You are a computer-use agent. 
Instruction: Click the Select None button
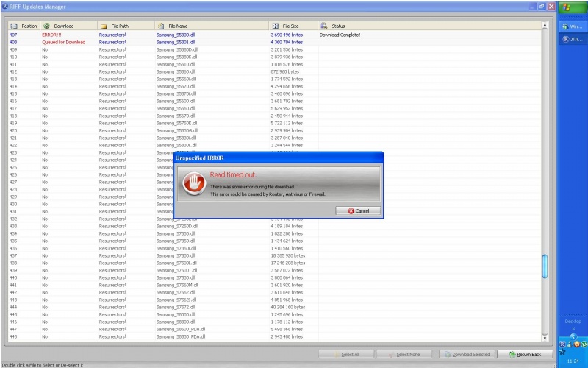coord(404,354)
